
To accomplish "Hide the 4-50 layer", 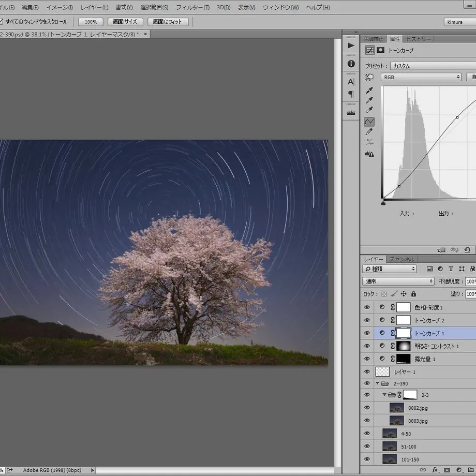I will pos(367,434).
